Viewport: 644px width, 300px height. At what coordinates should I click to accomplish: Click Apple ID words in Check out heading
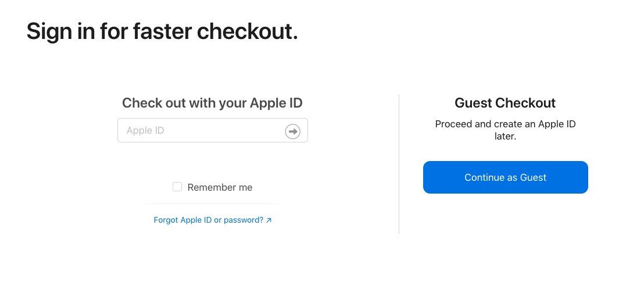point(276,103)
